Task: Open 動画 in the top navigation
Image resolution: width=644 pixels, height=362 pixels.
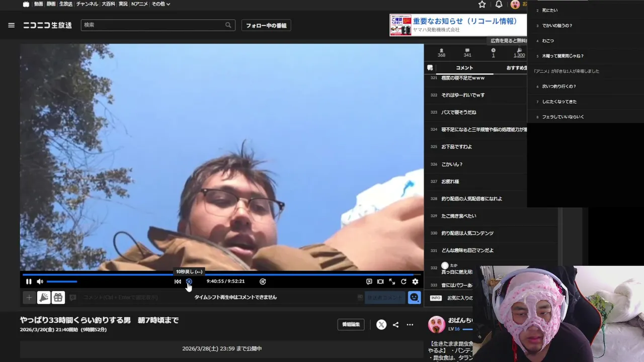Action: pyautogui.click(x=38, y=4)
